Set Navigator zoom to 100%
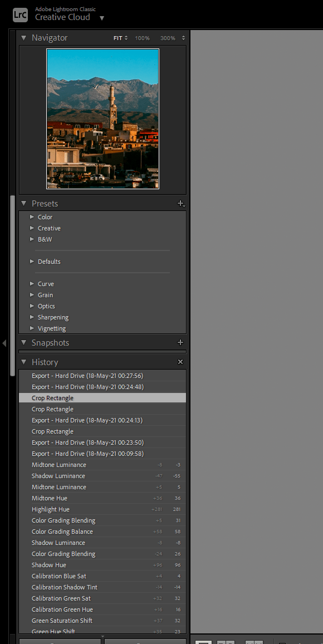Screen dimensions: 323x644 pyautogui.click(x=142, y=38)
